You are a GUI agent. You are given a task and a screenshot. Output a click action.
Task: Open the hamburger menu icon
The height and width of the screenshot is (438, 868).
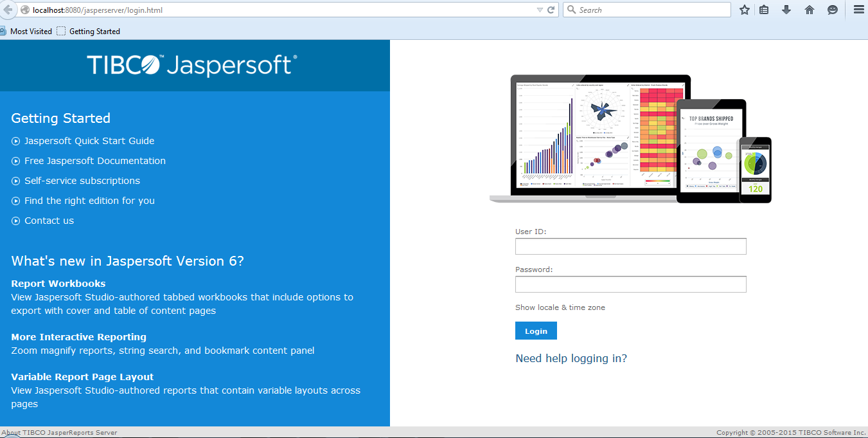point(859,10)
